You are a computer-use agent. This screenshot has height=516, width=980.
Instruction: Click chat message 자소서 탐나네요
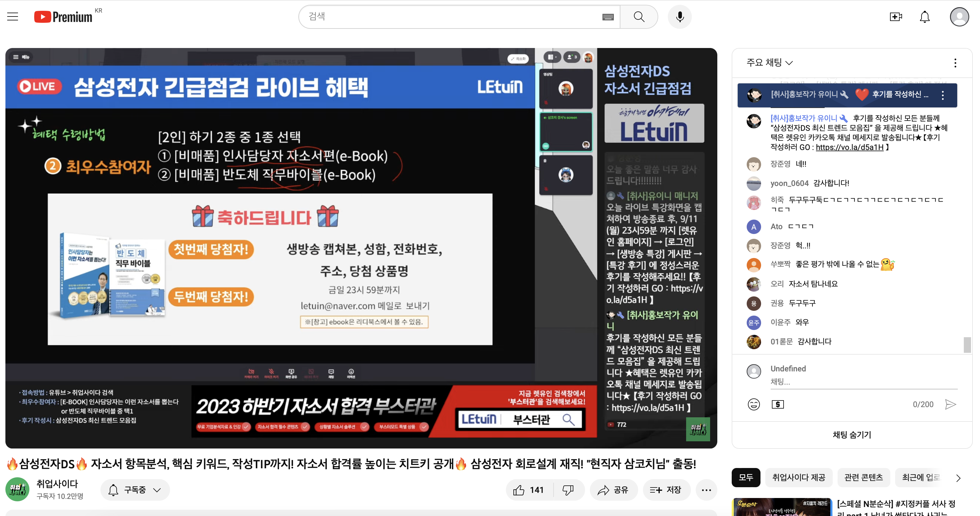pos(813,284)
